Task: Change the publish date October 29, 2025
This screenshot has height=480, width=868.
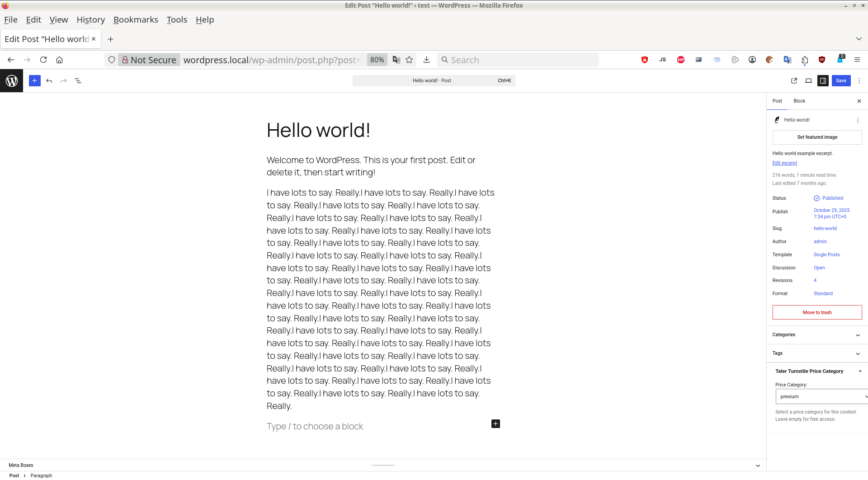Action: pos(832,214)
